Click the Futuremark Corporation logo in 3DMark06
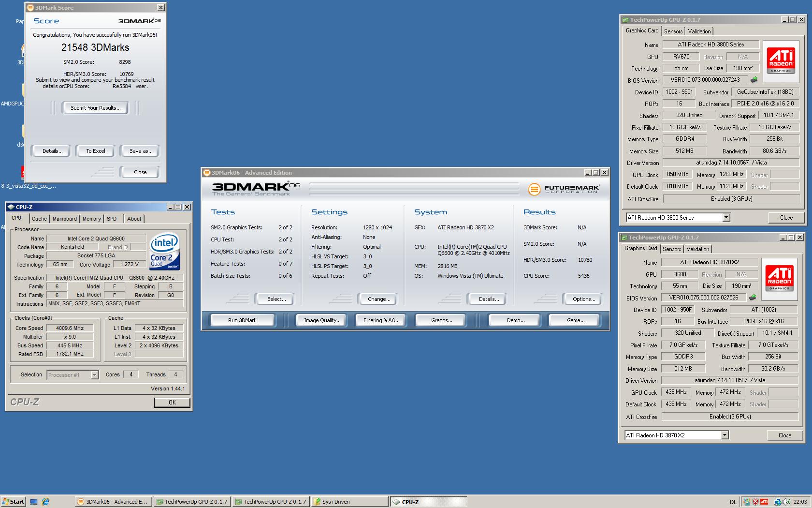This screenshot has height=508, width=812. [564, 189]
